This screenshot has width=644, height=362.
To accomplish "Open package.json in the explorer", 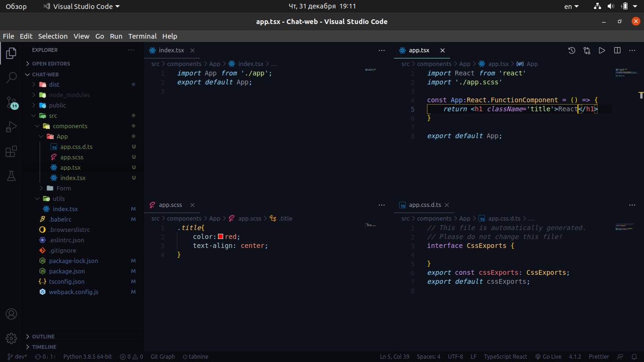I will 83,271.
